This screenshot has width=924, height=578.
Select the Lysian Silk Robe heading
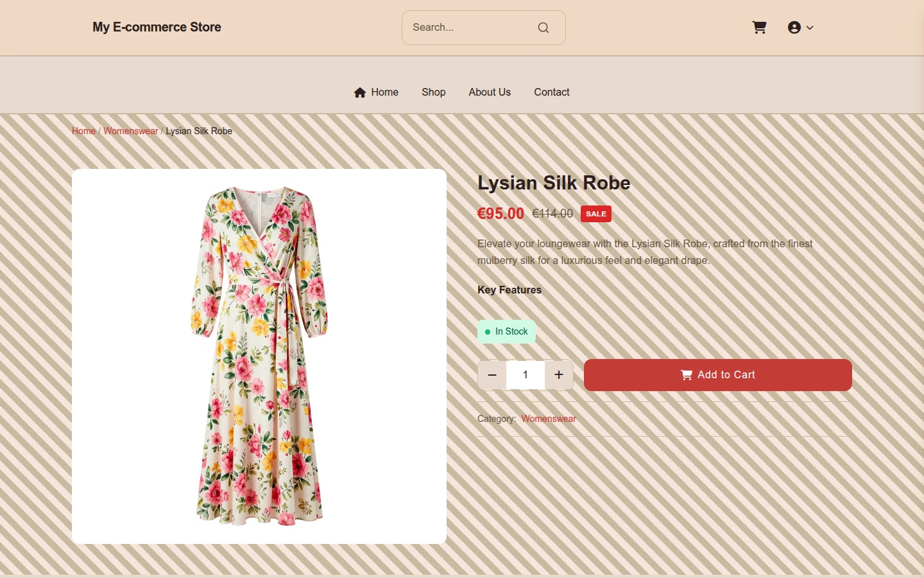coord(554,183)
